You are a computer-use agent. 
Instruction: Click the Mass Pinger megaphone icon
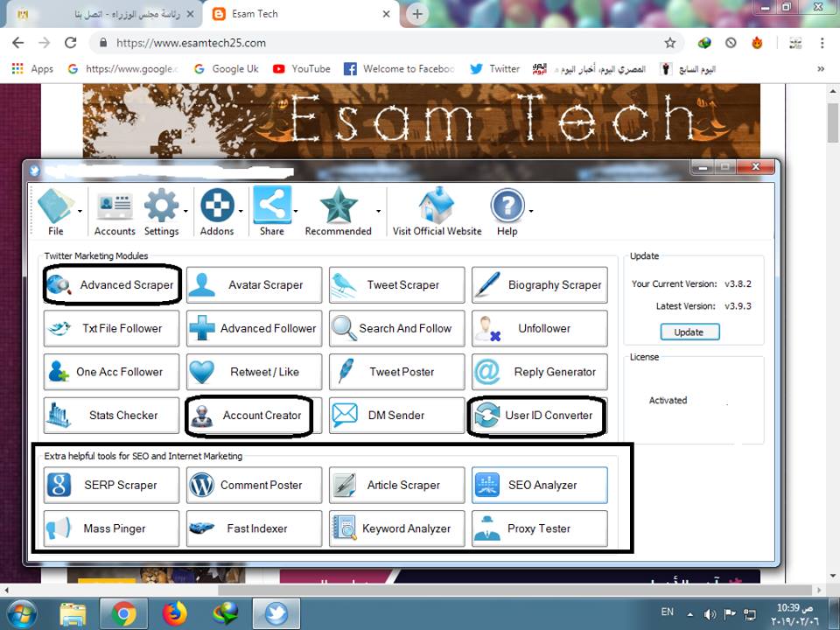click(59, 528)
